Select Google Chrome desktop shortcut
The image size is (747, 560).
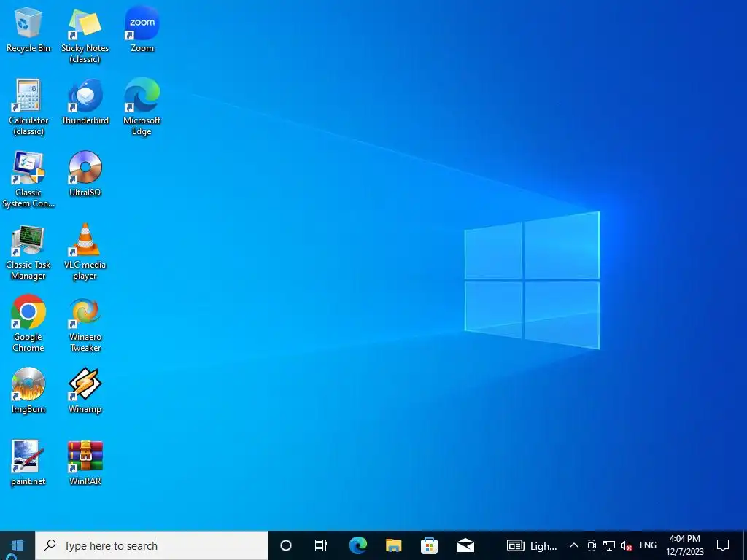[28, 324]
